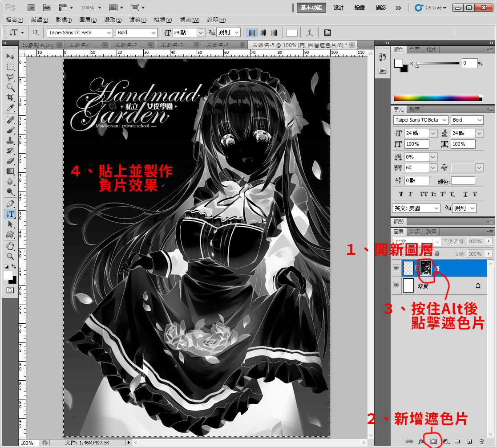497x448 pixels.
Task: Hide the 背景 layer visibility eye
Action: (x=396, y=285)
